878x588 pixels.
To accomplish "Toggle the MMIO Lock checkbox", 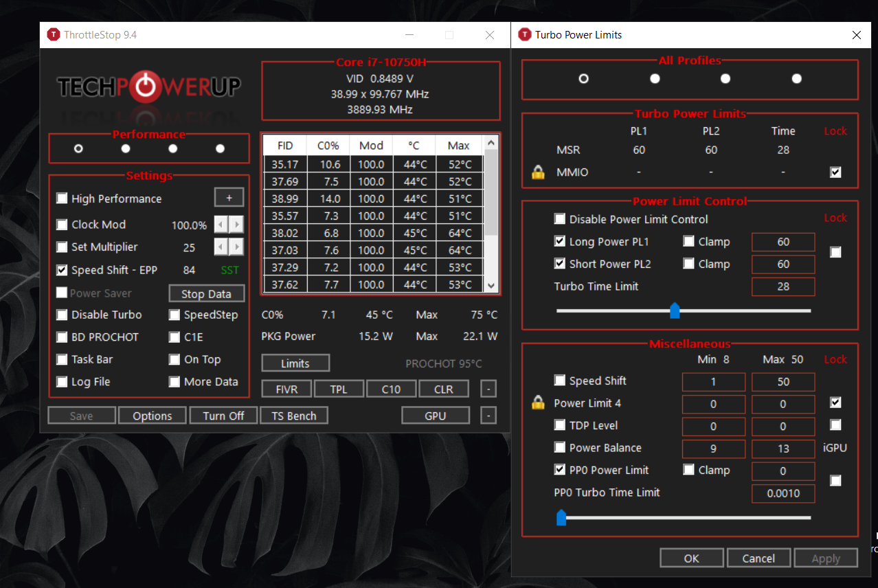I will click(x=835, y=172).
